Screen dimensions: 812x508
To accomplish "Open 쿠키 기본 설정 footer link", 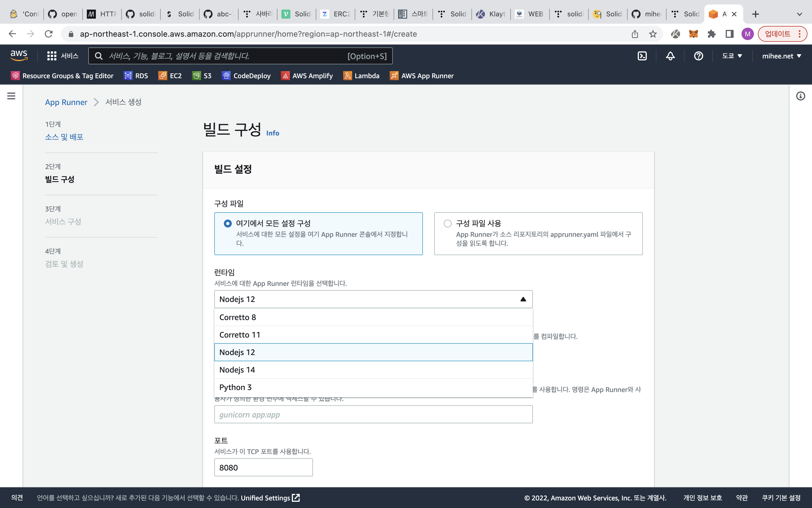I will coord(781,498).
